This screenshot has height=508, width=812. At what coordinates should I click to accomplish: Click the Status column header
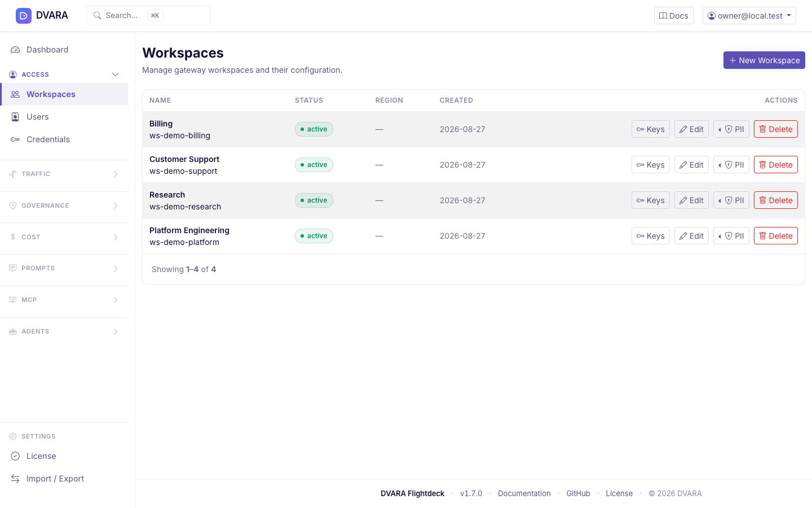coord(309,100)
